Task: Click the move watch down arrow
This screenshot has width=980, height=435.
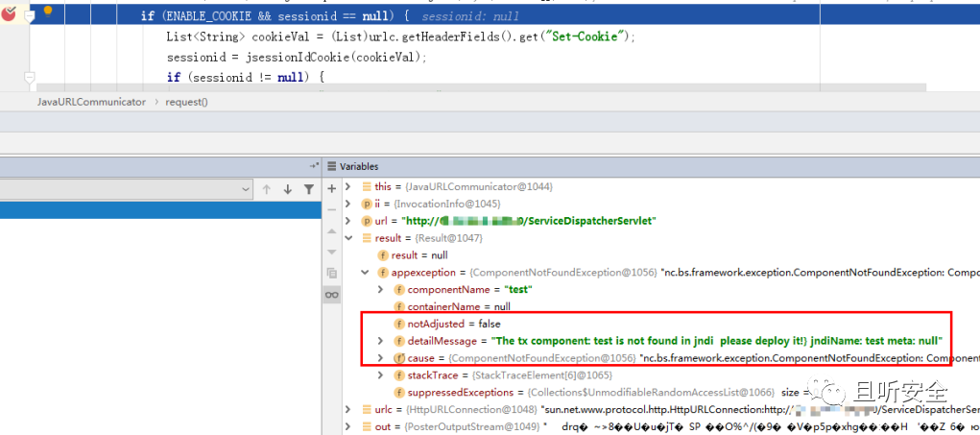Action: 332,252
